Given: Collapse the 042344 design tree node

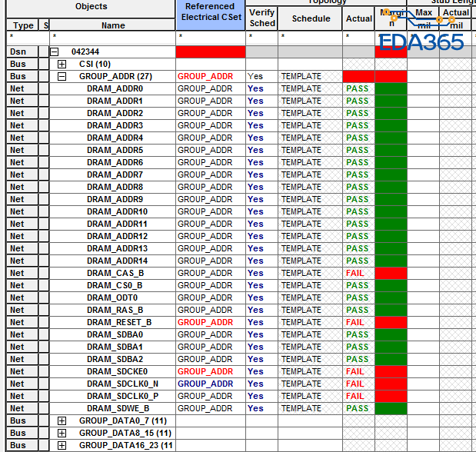Looking at the screenshot, I should click(55, 52).
